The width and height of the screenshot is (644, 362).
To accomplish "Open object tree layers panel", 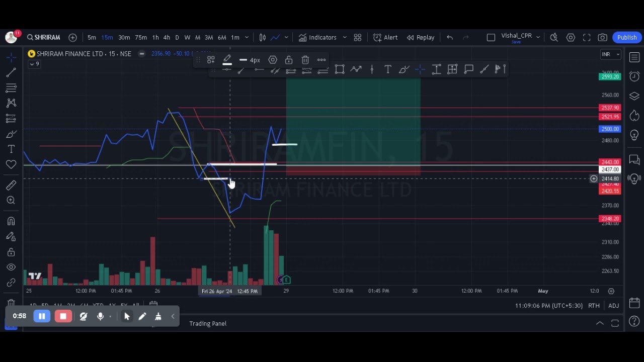I will tap(634, 96).
